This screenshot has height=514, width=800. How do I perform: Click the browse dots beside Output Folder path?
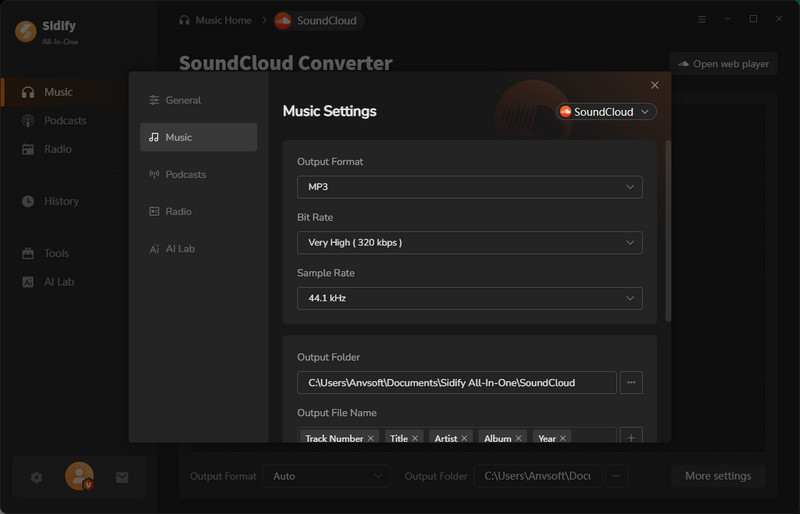tap(630, 382)
